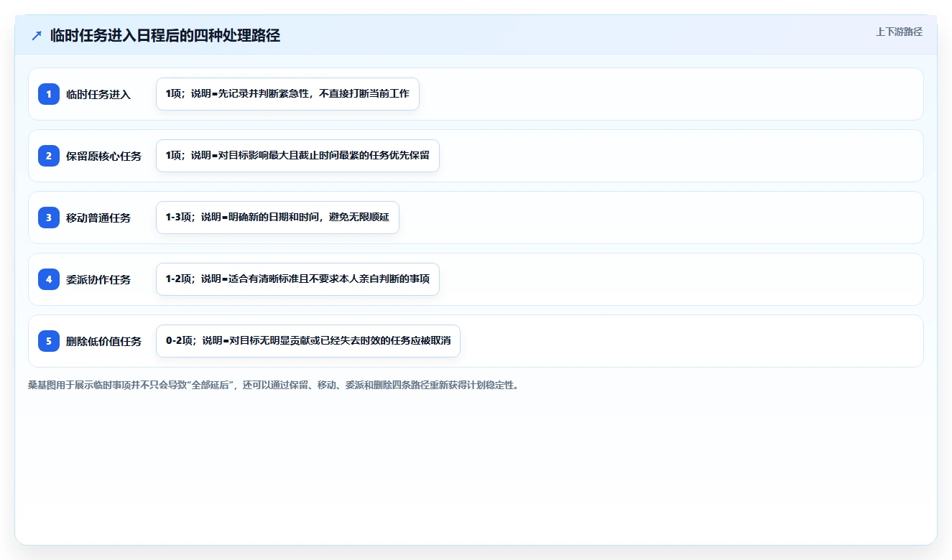Screen dimensions: 952x560
Task: Select the 临时任务进入 row label
Action: coord(98,94)
